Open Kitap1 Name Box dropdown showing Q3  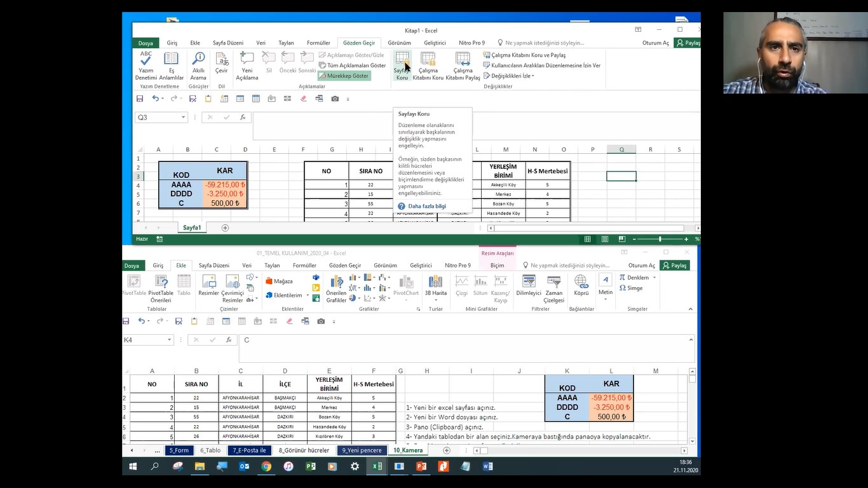pyautogui.click(x=183, y=118)
